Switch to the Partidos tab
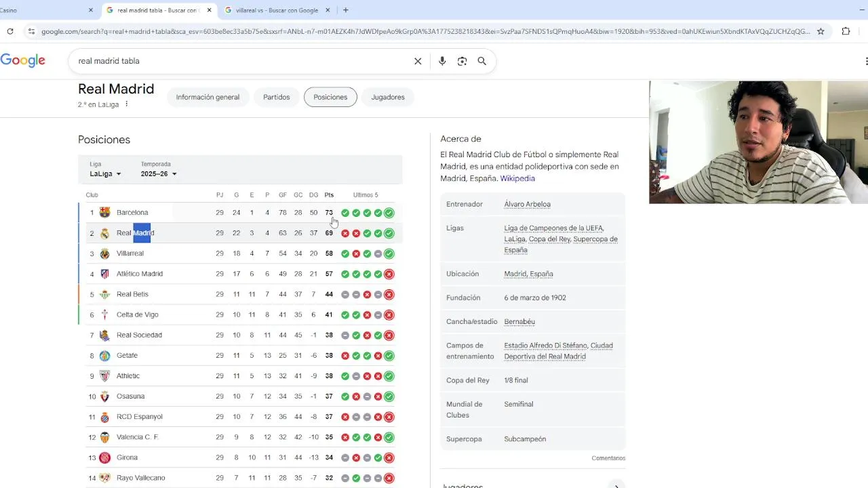 [277, 97]
